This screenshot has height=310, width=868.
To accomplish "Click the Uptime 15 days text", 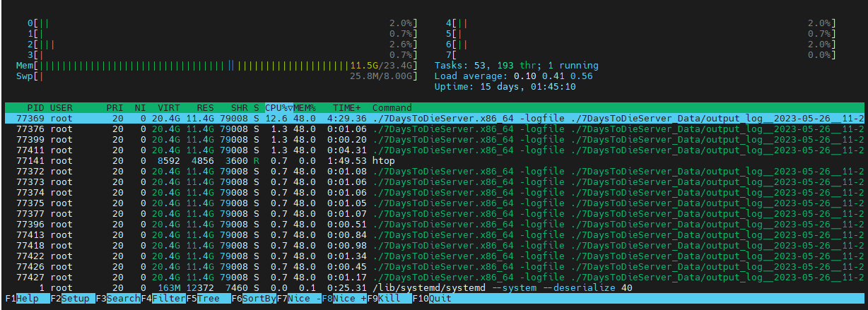I will (x=505, y=86).
